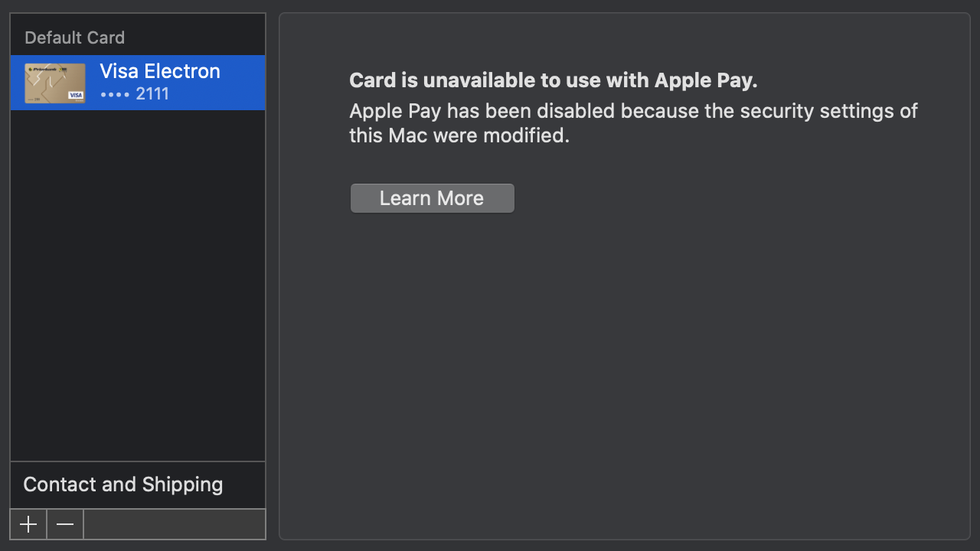Click the Visa logo on the card image

point(76,95)
